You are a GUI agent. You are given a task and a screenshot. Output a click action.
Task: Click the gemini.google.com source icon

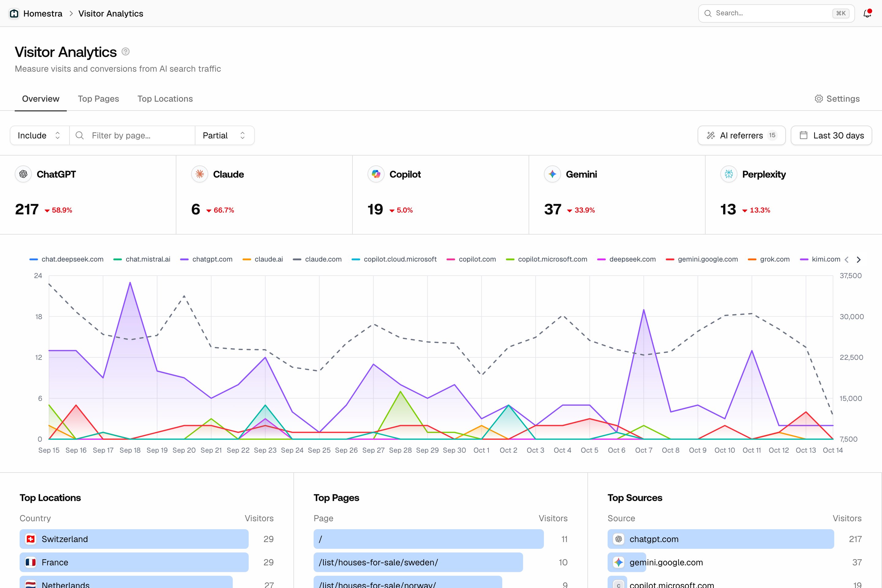click(x=619, y=562)
